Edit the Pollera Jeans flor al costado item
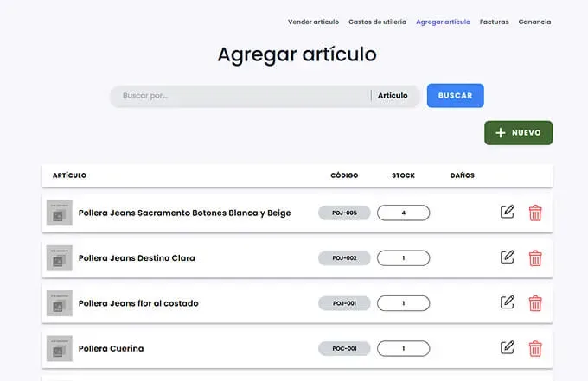Viewport: 588px width, 381px height. coord(508,302)
